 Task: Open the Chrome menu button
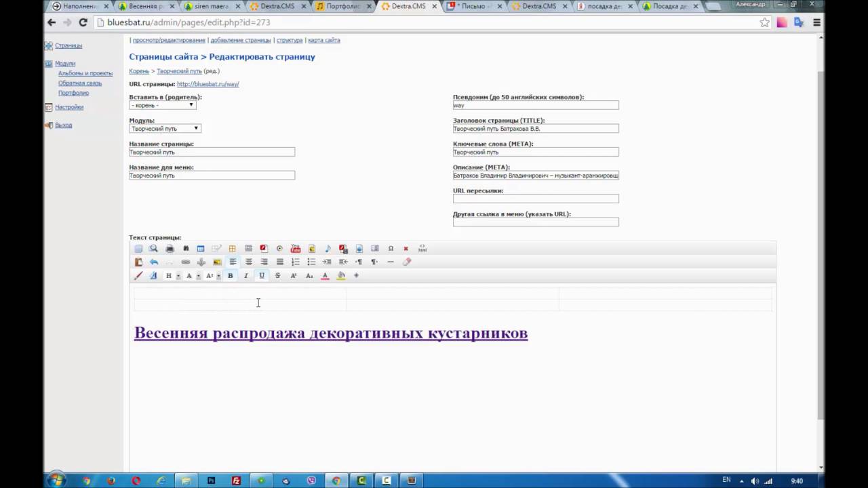816,22
